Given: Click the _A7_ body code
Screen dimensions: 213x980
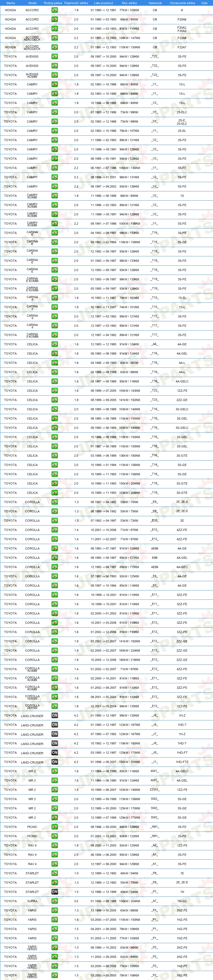Looking at the screenshot, I should [154, 901].
